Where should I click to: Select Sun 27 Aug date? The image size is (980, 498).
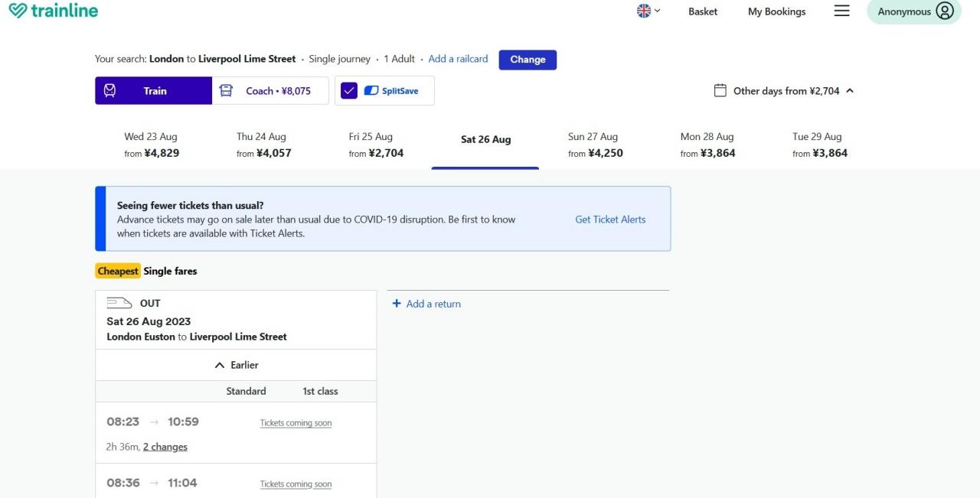[x=595, y=145]
